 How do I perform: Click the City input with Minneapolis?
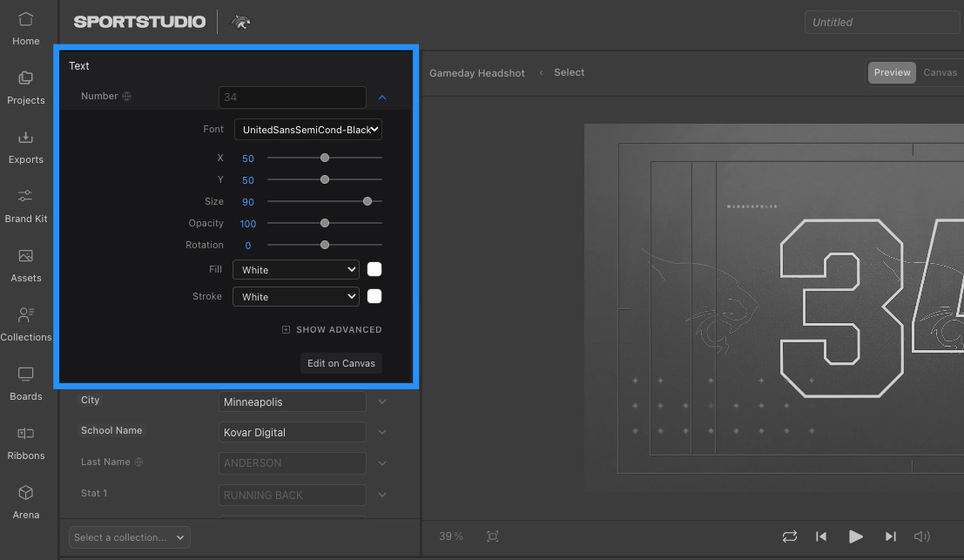coord(292,402)
